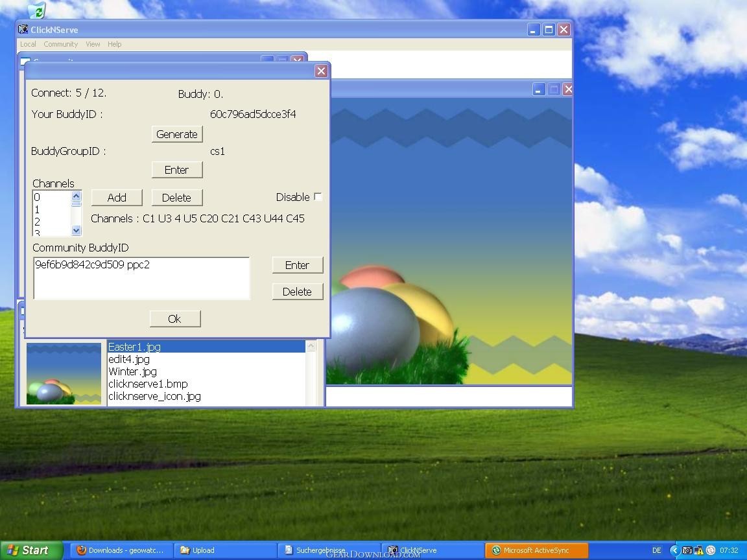Click the ActiveSync tray icon

tap(710, 550)
